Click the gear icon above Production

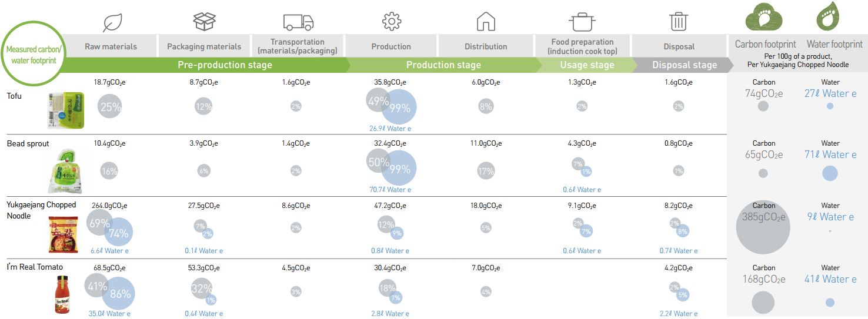392,22
